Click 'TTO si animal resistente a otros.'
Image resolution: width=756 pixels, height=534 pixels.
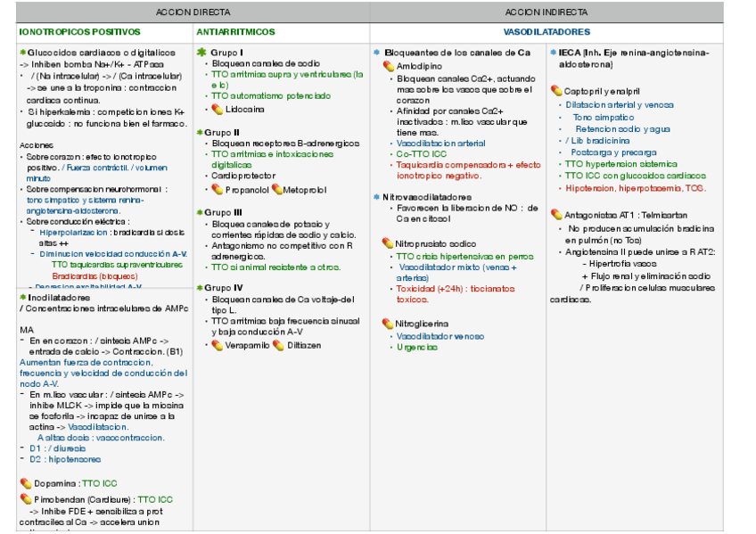[x=275, y=267]
